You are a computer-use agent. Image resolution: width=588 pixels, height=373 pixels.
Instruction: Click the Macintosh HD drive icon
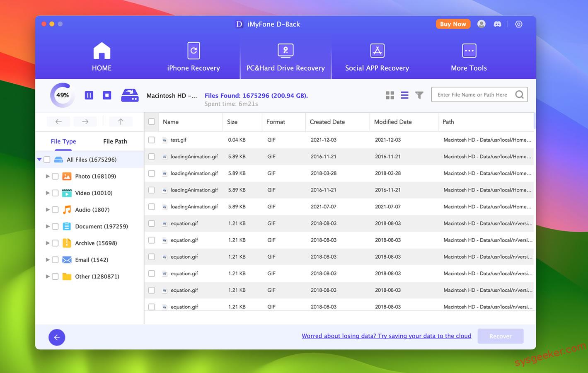(130, 95)
